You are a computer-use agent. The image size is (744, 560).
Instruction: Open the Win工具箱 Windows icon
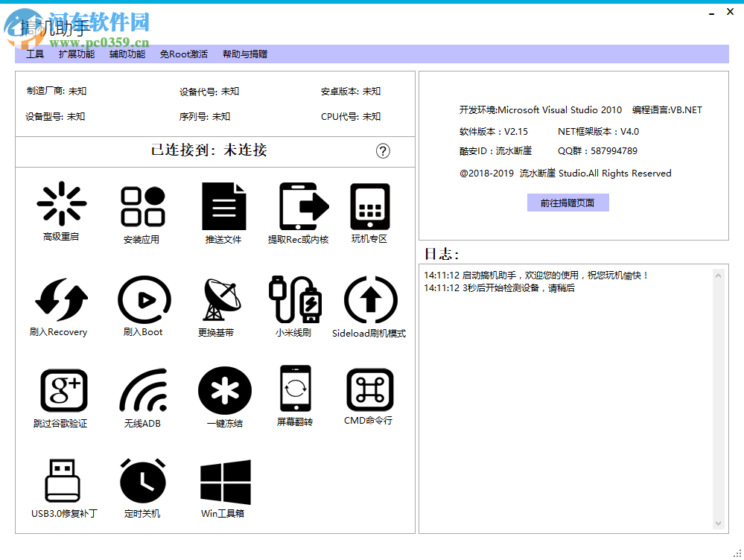tap(226, 482)
